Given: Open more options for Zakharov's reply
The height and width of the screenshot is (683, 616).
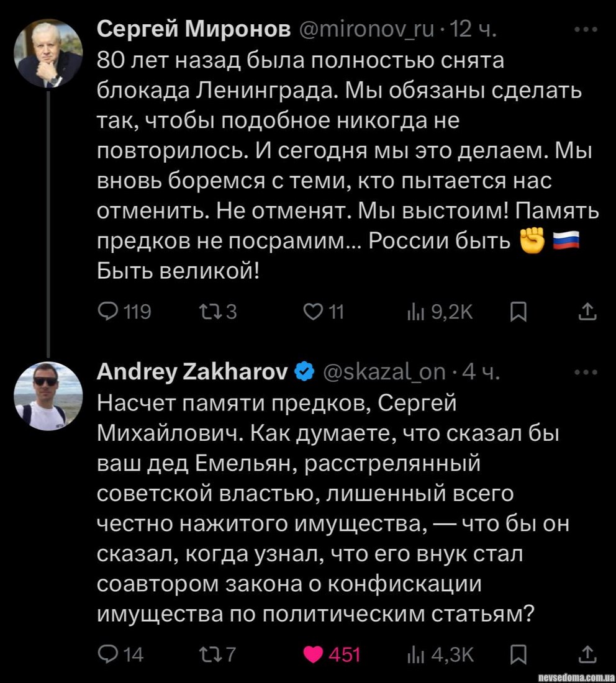Looking at the screenshot, I should pos(586,373).
